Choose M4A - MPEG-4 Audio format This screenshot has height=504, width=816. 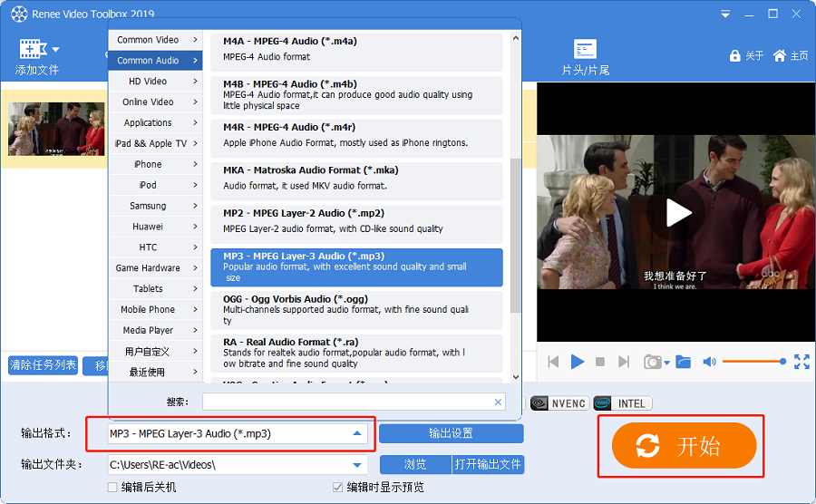point(356,52)
